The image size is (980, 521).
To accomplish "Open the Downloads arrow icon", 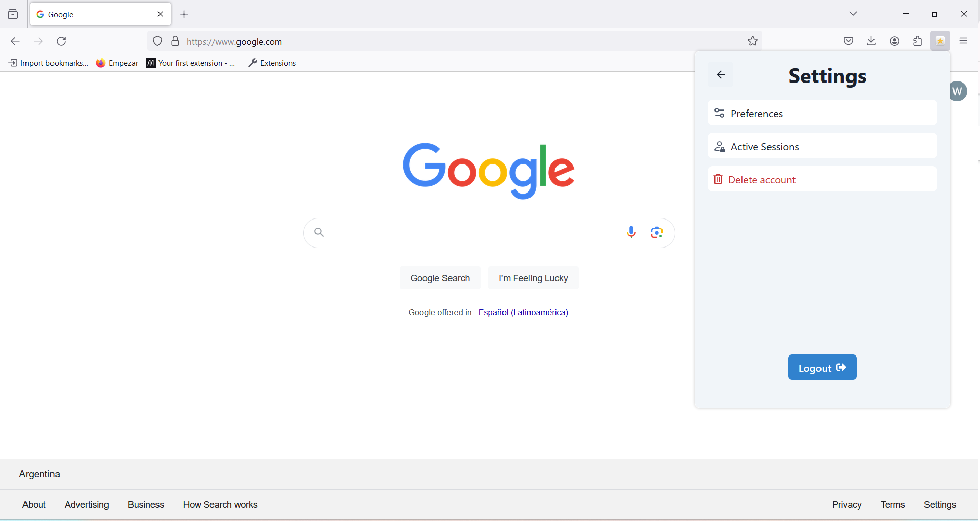I will tap(871, 41).
